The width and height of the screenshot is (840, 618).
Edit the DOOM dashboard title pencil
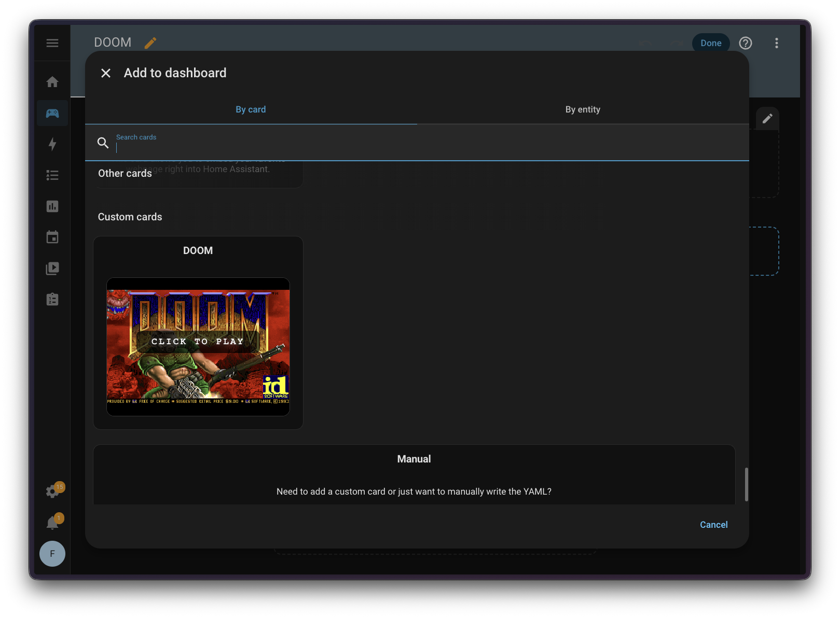pos(150,43)
